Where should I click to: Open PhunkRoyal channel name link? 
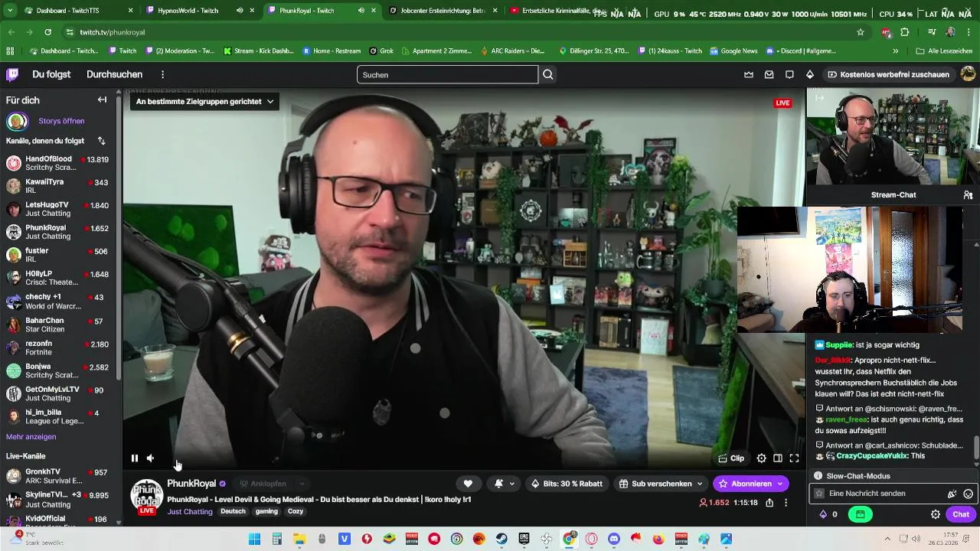point(191,484)
